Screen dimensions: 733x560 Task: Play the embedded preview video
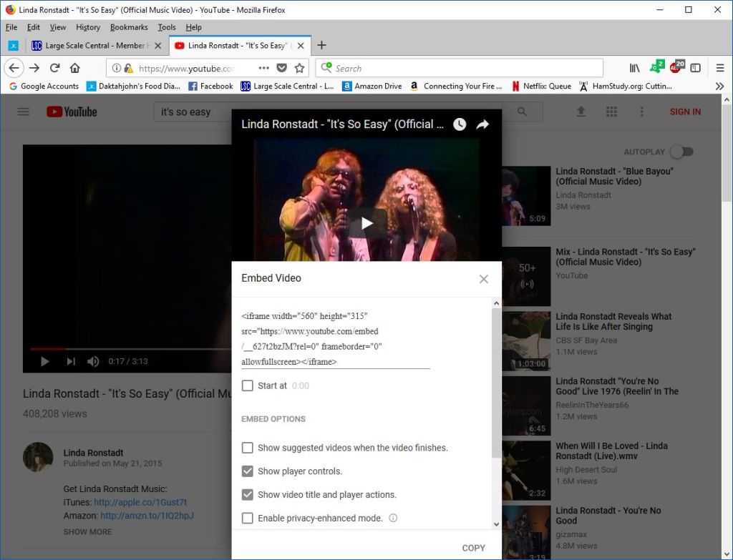[367, 224]
